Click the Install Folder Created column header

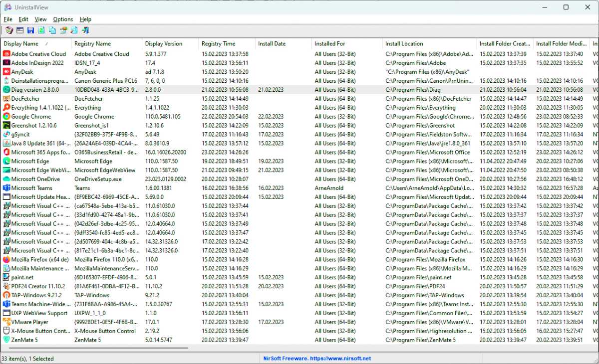coord(505,44)
